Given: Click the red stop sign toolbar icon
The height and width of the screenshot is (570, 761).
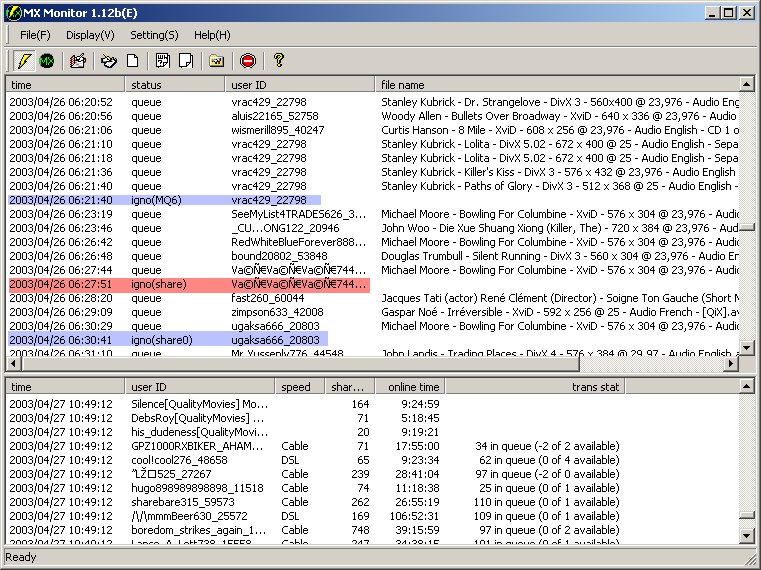Looking at the screenshot, I should click(x=247, y=61).
